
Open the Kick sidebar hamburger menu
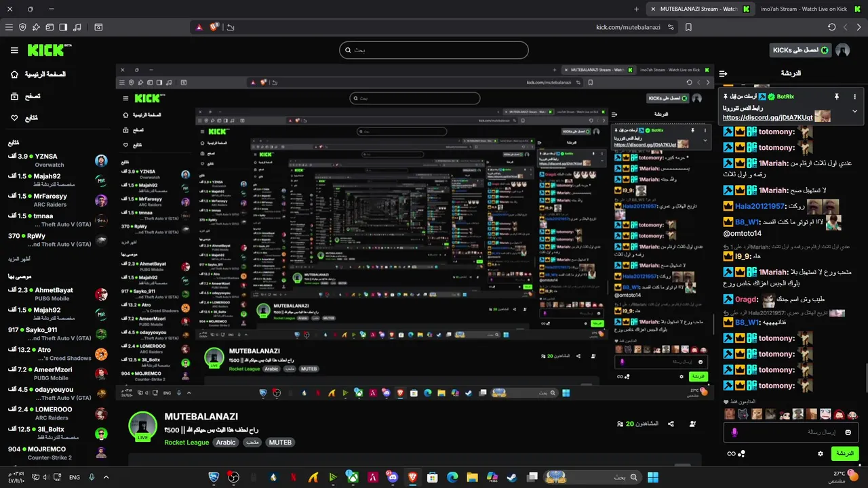pyautogui.click(x=14, y=50)
